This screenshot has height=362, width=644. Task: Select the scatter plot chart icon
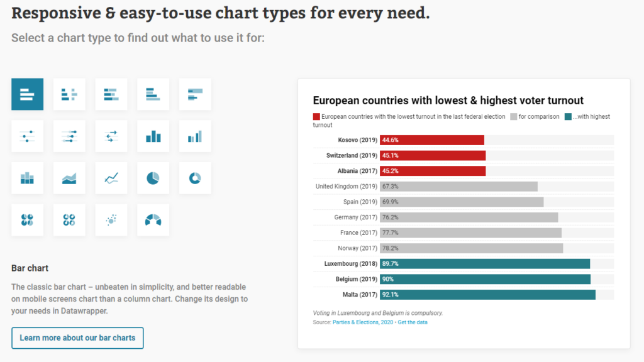pos(111,220)
